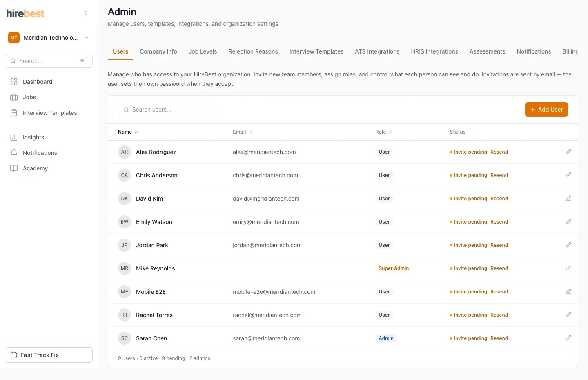Sort the user table by Email
The image size is (588, 380).
242,132
